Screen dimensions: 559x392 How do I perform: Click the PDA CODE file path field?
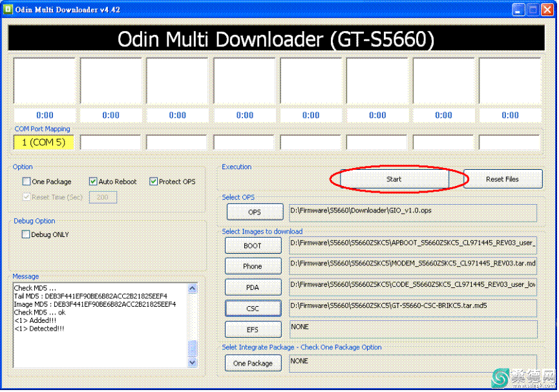[413, 287]
